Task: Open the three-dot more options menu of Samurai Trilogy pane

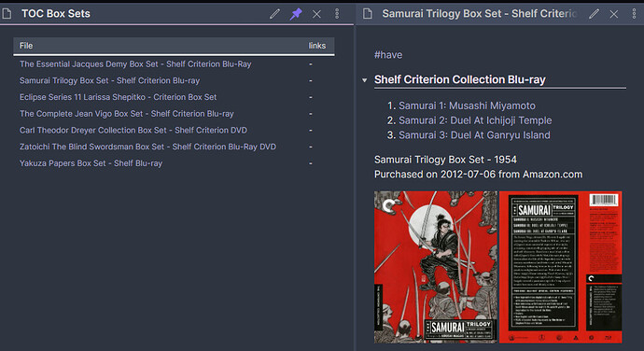Action: coord(634,14)
